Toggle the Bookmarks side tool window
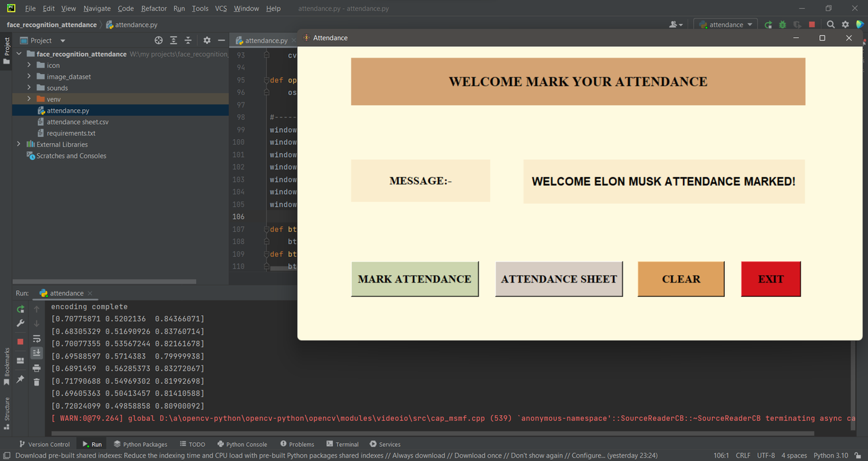The width and height of the screenshot is (868, 461). [x=6, y=366]
